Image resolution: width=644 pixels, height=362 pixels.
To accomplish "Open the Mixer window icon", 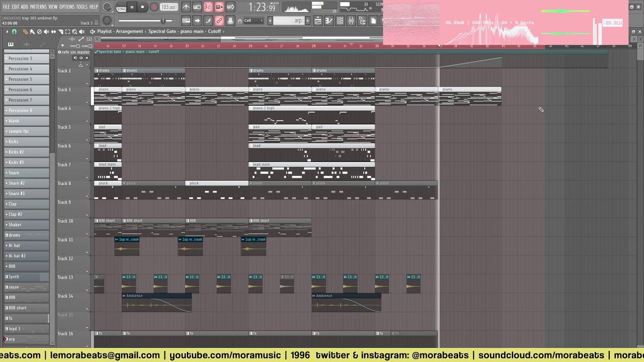I will (351, 21).
